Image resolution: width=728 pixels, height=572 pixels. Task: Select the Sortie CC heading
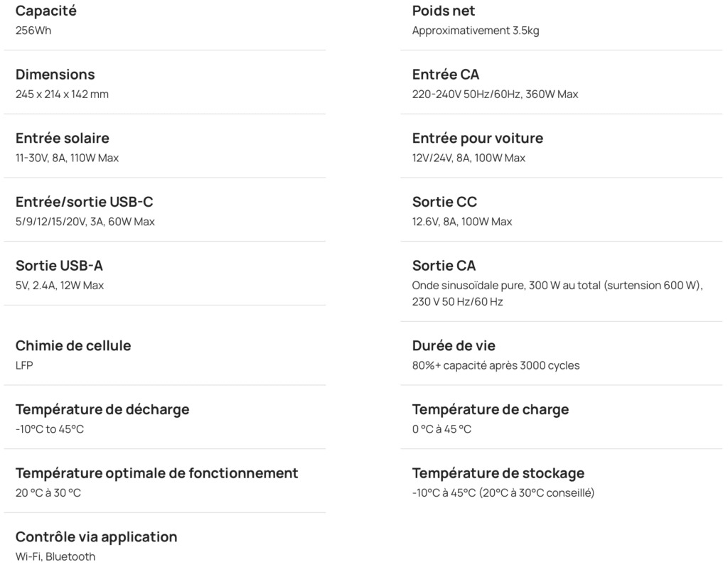pyautogui.click(x=444, y=202)
